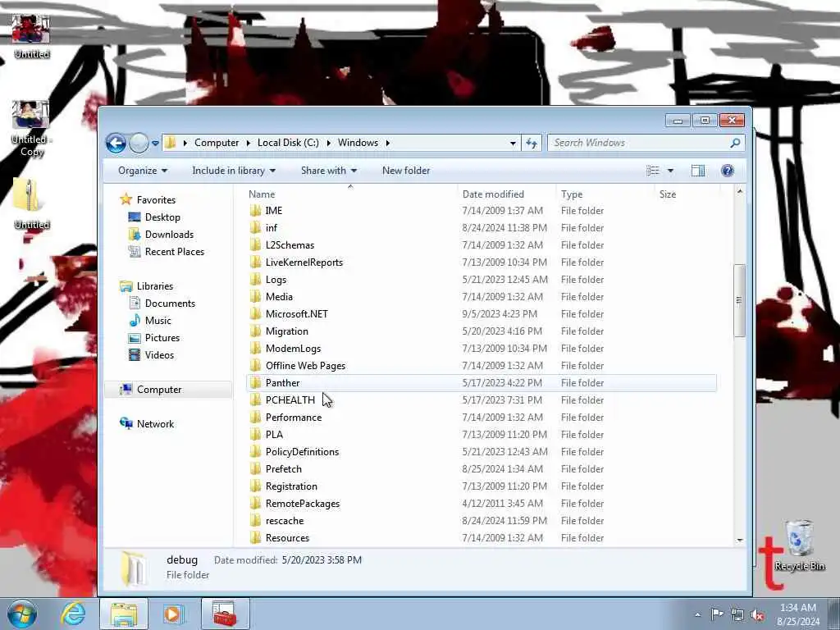Select the Offline Web Pages folder
Image resolution: width=840 pixels, height=630 pixels.
point(481,366)
